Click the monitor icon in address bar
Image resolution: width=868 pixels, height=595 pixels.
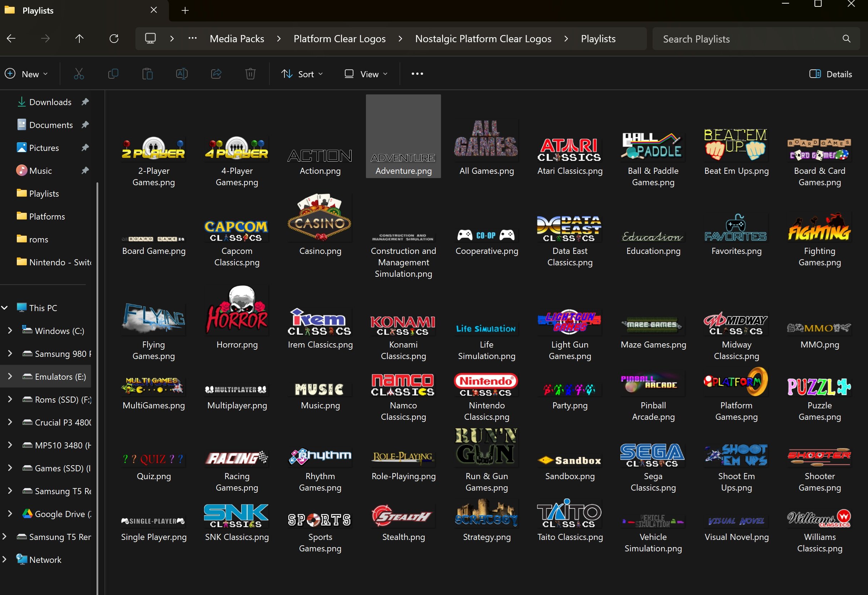point(150,39)
